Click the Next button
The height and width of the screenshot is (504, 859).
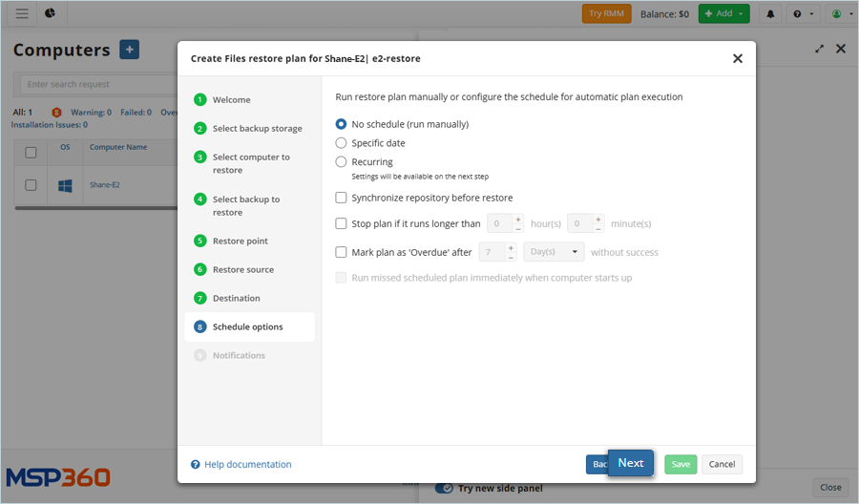coord(630,463)
